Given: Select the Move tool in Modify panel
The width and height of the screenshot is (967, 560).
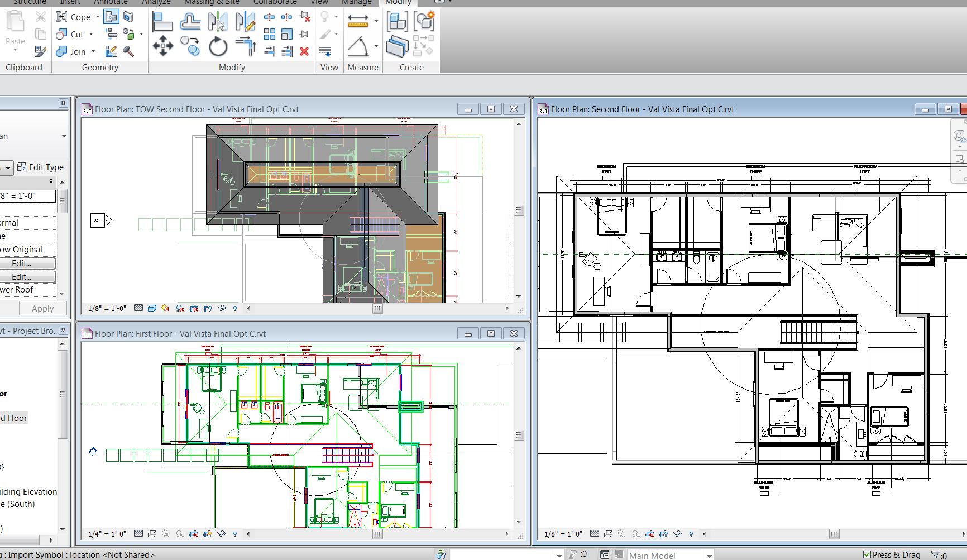Looking at the screenshot, I should 162,46.
